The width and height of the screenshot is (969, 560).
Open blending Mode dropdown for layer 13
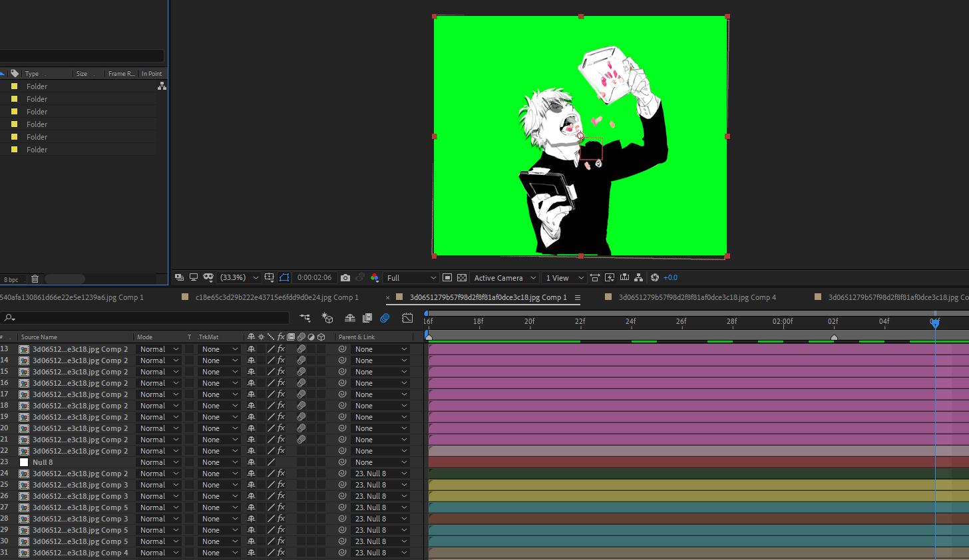158,349
